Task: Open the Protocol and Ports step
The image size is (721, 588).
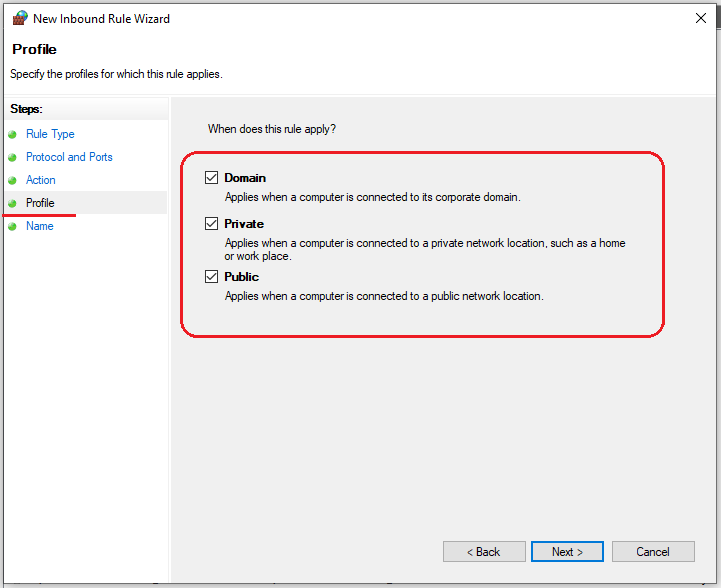Action: click(69, 157)
